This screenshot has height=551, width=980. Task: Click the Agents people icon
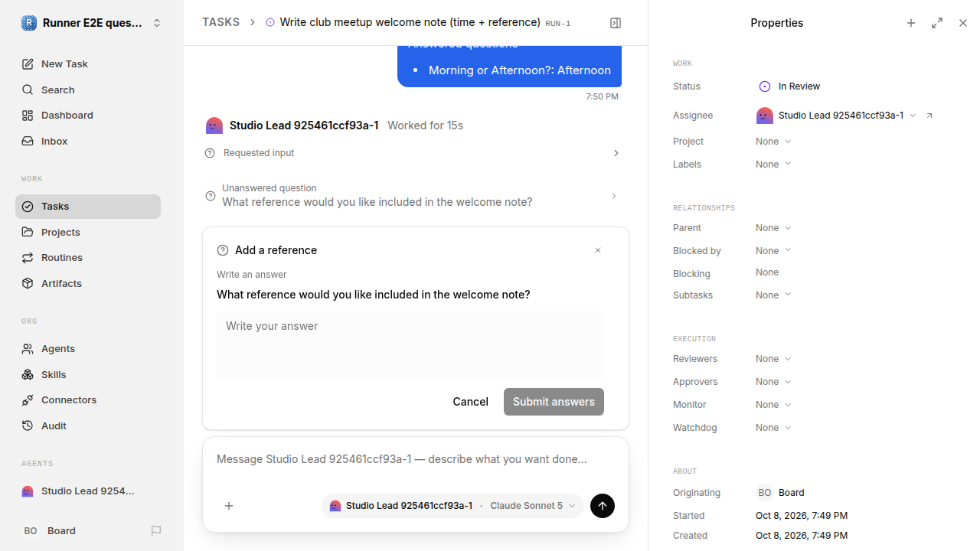(x=28, y=349)
